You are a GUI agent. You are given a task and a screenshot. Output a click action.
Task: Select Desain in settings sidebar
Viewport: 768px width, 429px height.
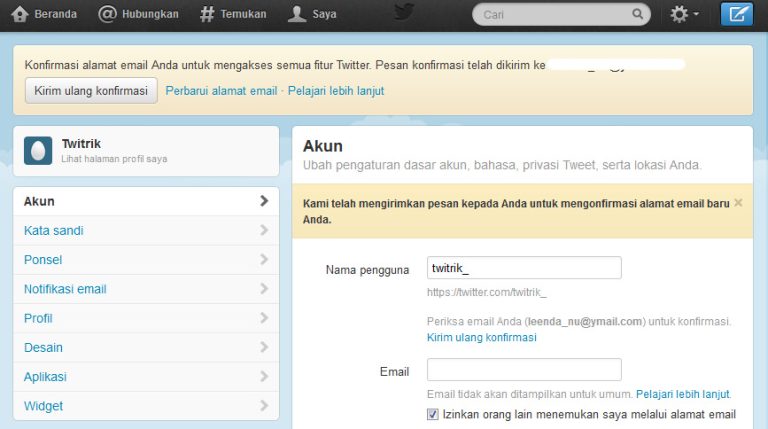pos(146,347)
